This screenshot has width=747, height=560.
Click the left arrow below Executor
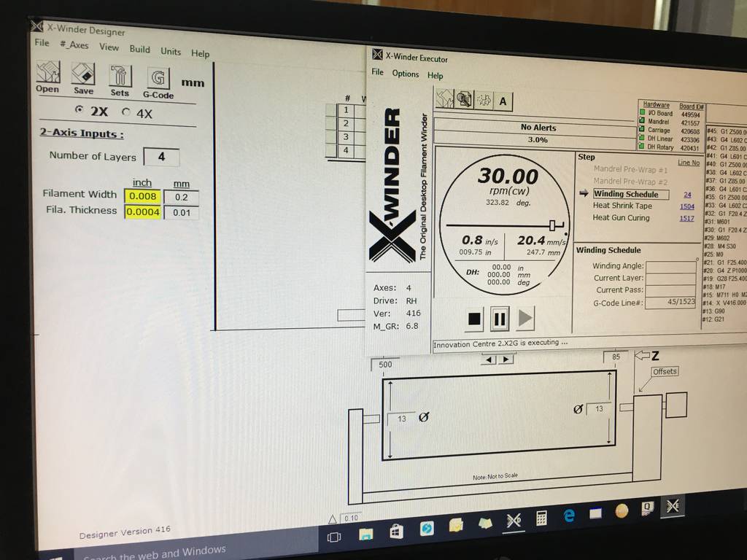(488, 359)
